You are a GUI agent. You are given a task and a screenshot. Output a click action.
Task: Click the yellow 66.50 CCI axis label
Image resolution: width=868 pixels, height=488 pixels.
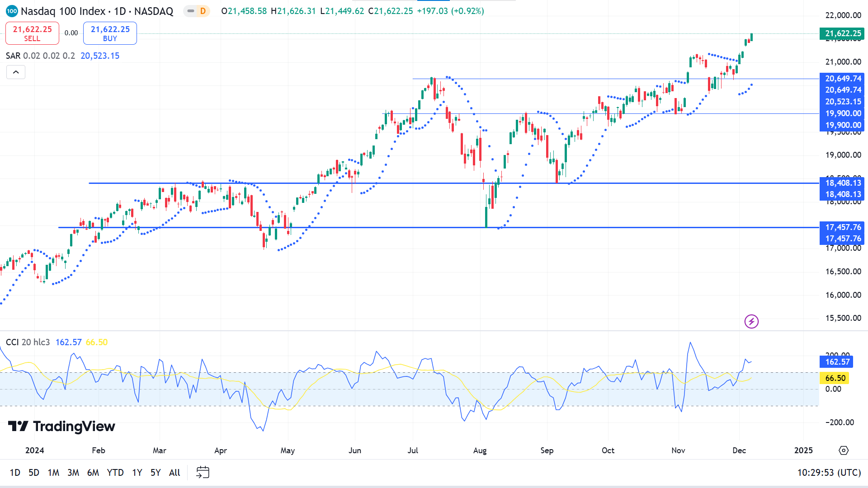[835, 378]
